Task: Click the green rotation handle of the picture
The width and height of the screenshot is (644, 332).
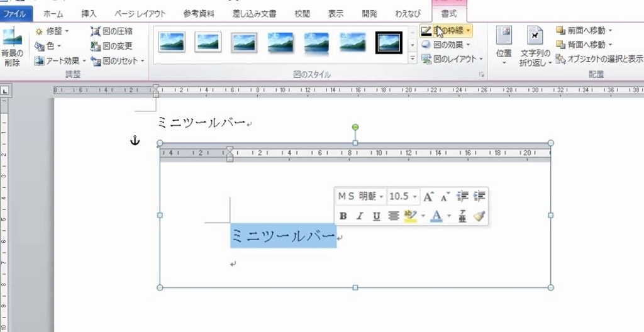Action: pos(355,128)
